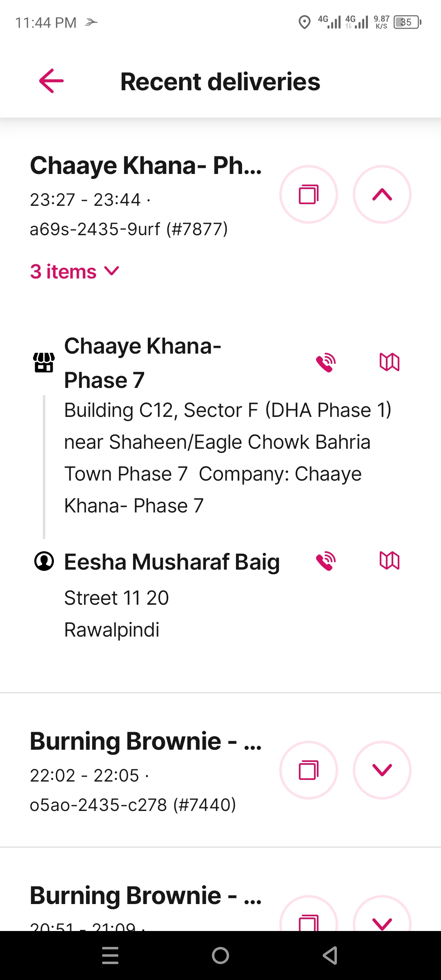The height and width of the screenshot is (980, 441).
Task: Tap the Android system back triangle
Action: tap(330, 955)
